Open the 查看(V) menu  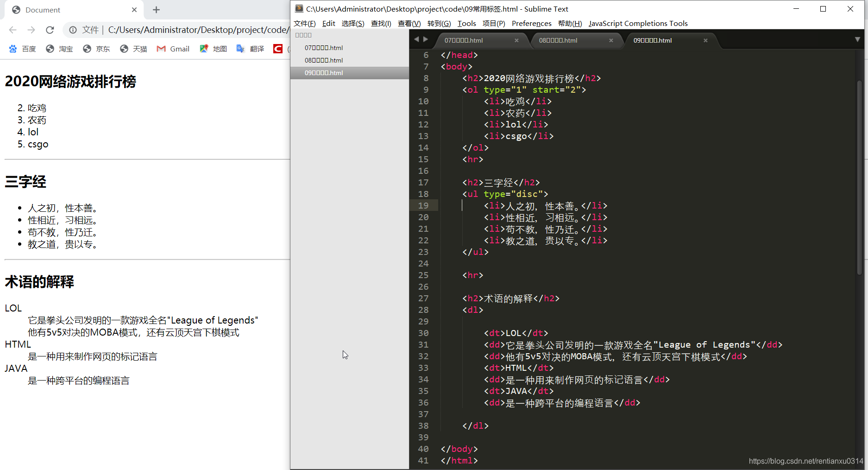click(409, 24)
